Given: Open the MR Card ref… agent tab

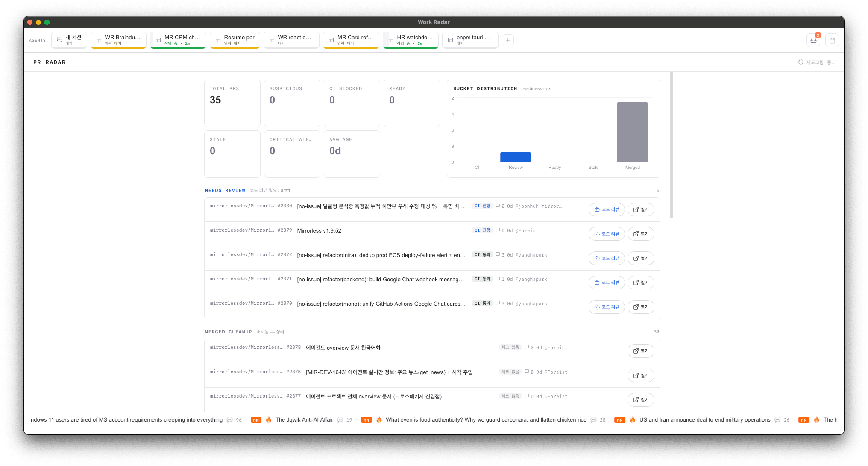Looking at the screenshot, I should [x=351, y=40].
